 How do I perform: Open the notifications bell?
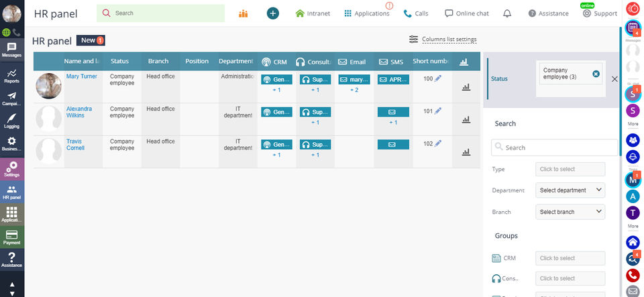[507, 13]
